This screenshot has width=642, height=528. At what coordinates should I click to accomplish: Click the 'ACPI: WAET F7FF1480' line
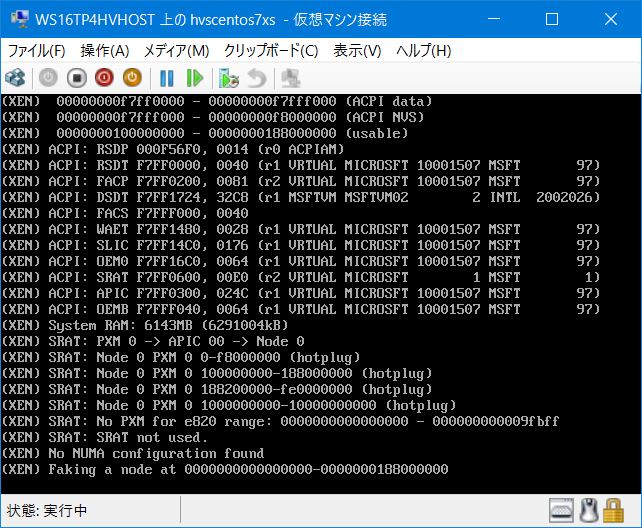coord(301,229)
